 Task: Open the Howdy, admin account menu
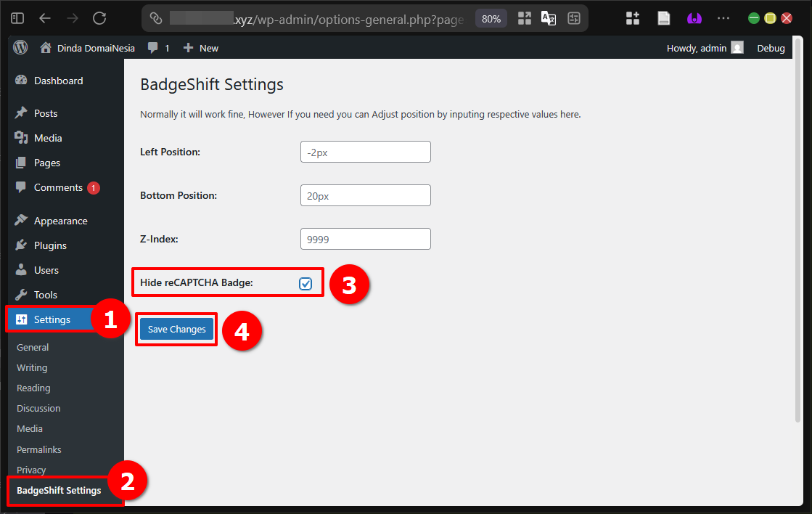tap(705, 48)
